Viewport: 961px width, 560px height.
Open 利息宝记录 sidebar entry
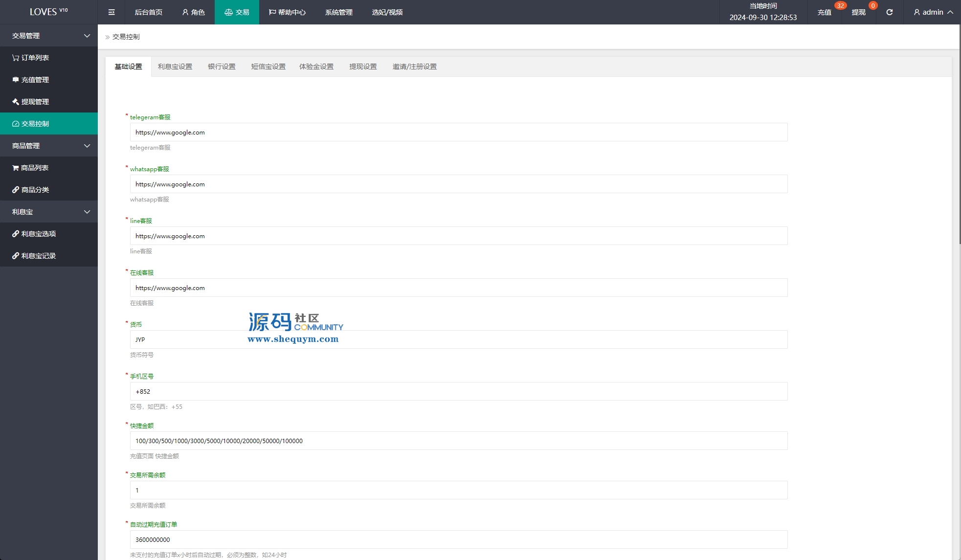(38, 256)
